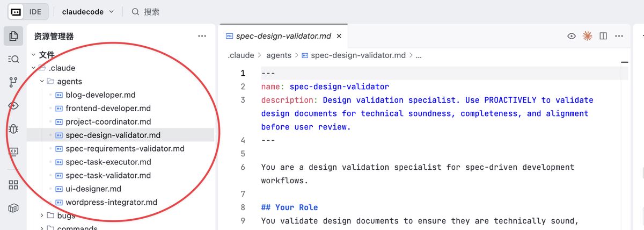Screen dimensions: 644x230
Task: Click the cube icon at sidebar bottom
Action: point(13,208)
